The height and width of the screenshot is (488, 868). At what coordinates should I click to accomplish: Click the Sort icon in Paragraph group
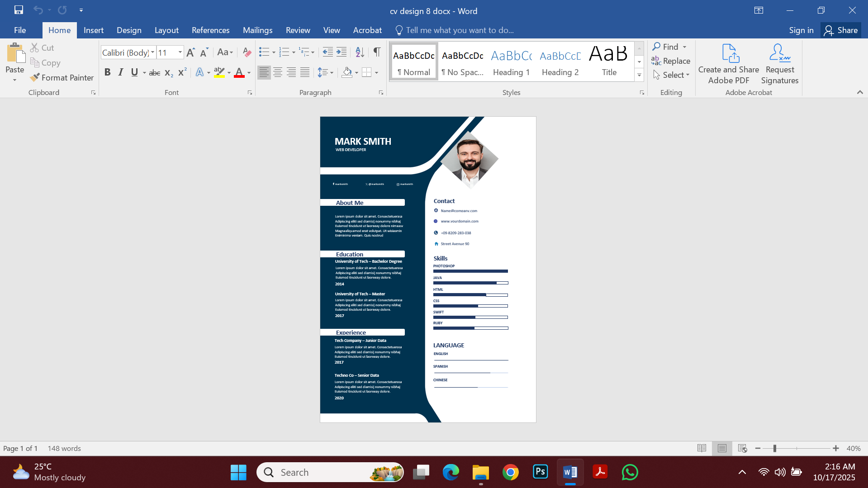pos(360,52)
